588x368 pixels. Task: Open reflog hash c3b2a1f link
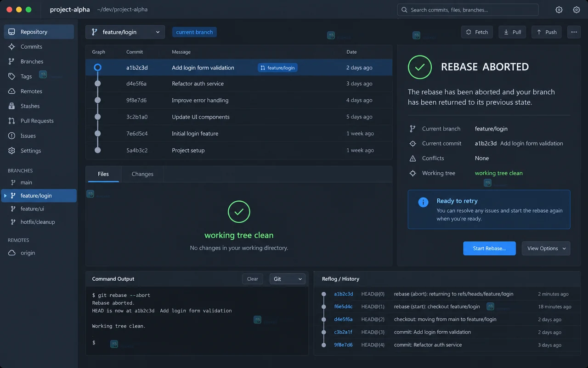[x=343, y=332]
